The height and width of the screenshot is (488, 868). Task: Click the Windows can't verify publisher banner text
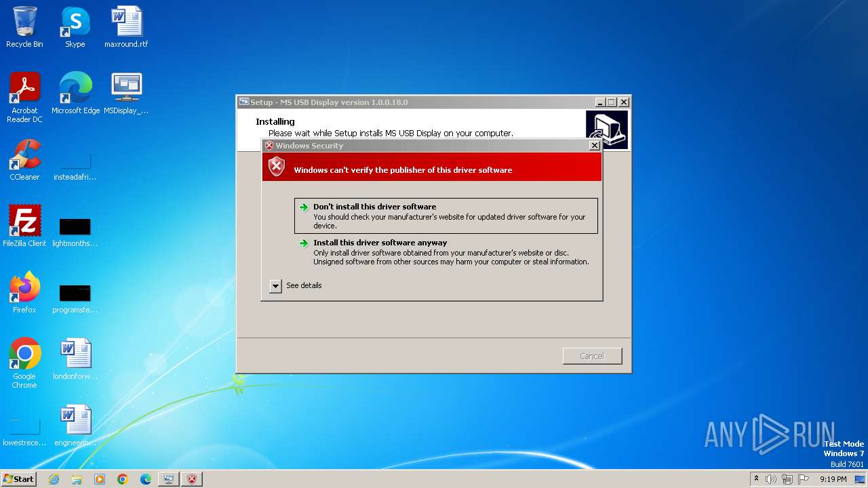click(403, 170)
